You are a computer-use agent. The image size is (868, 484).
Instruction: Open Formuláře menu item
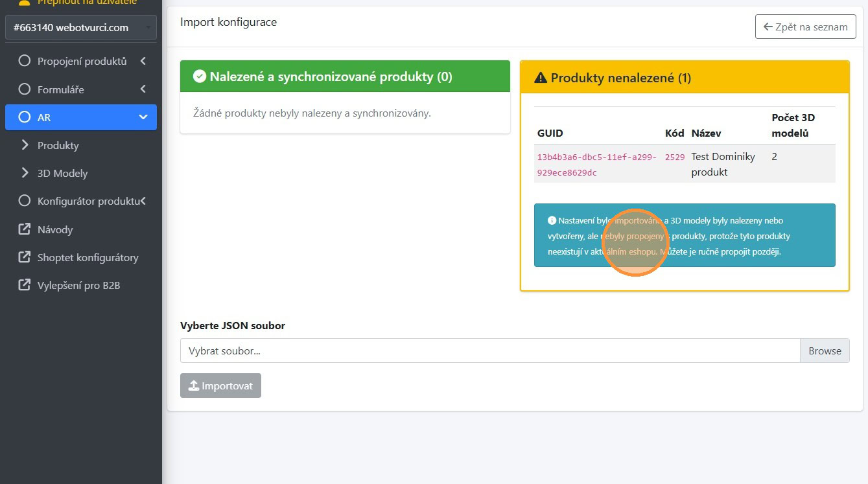click(x=81, y=89)
